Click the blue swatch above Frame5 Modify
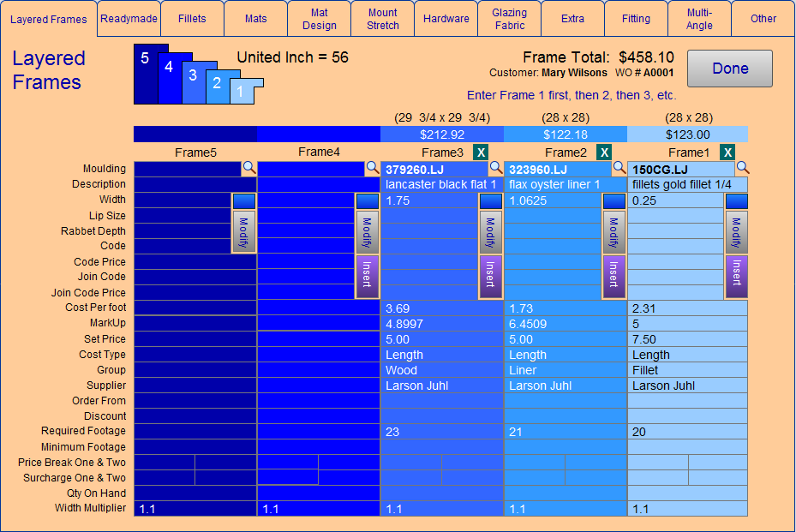This screenshot has width=796, height=532. pyautogui.click(x=243, y=200)
